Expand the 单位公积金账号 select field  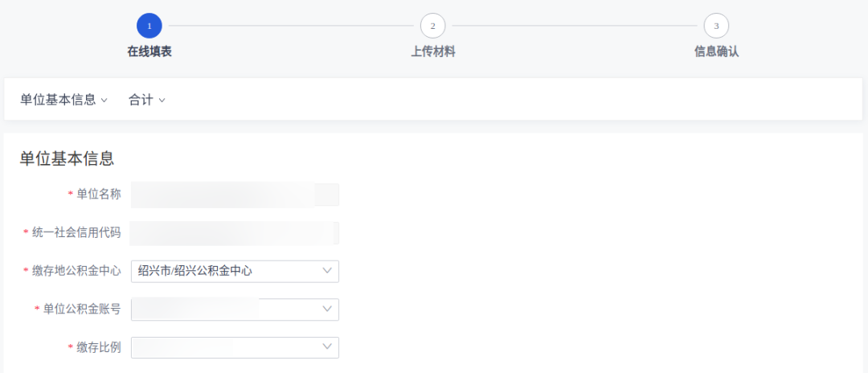235,309
